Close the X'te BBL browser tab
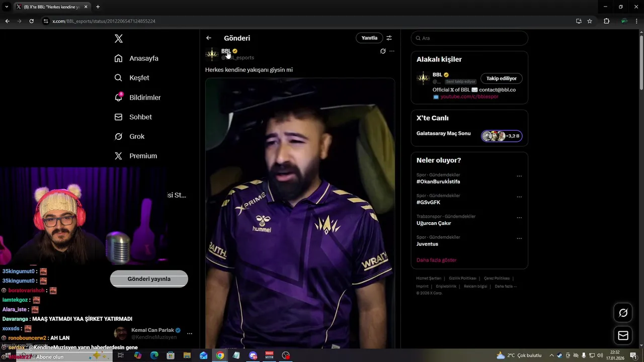The image size is (644, 362). click(x=86, y=7)
